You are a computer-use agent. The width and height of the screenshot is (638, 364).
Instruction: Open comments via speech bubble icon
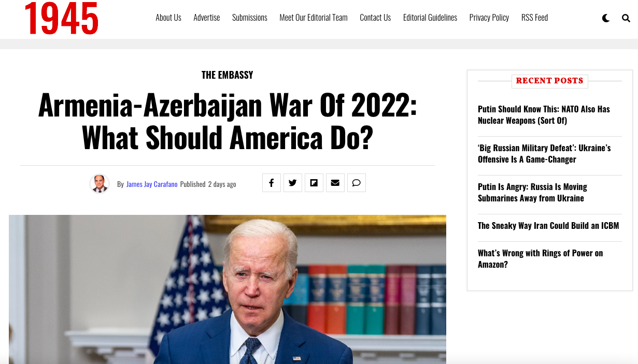pyautogui.click(x=357, y=183)
